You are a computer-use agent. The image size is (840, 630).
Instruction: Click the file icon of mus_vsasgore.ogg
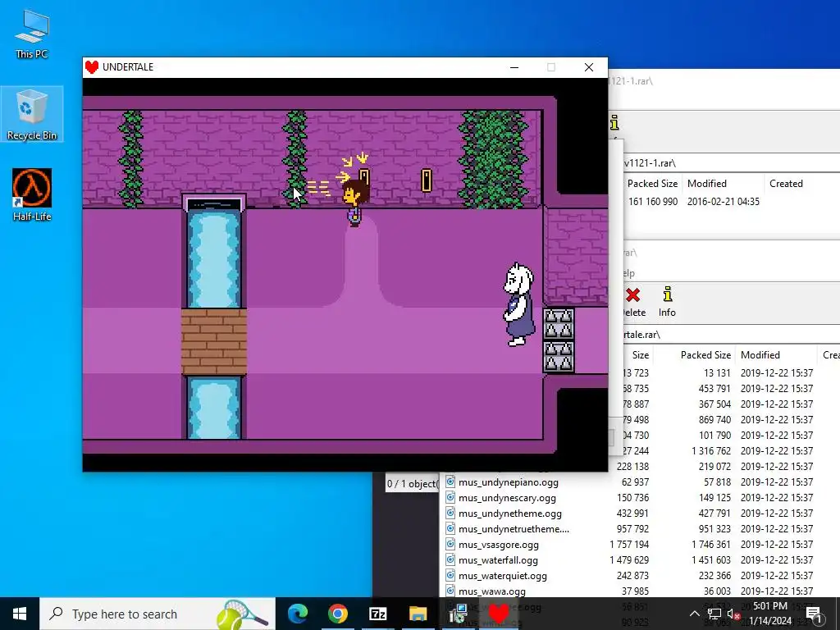coord(450,545)
